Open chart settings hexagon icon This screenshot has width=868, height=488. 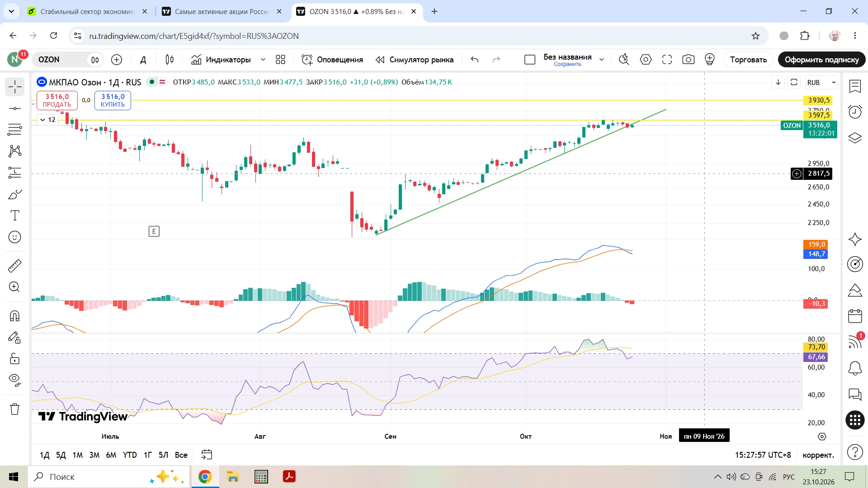point(646,60)
